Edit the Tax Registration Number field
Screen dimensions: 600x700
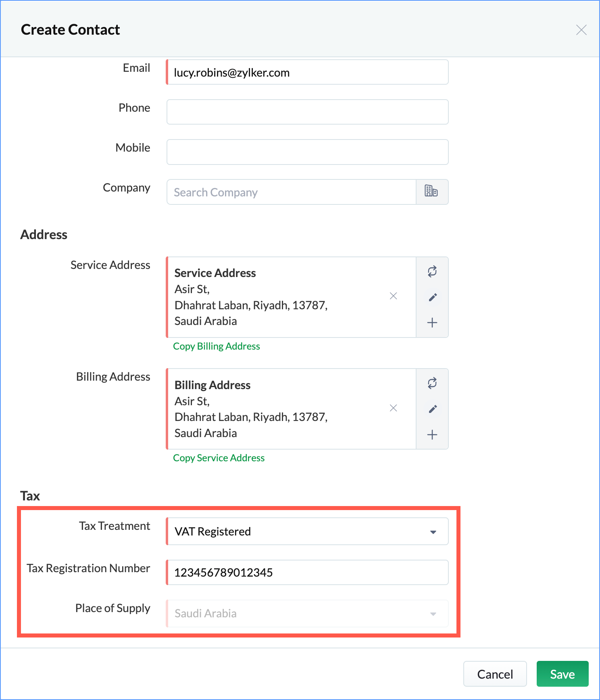pos(307,572)
